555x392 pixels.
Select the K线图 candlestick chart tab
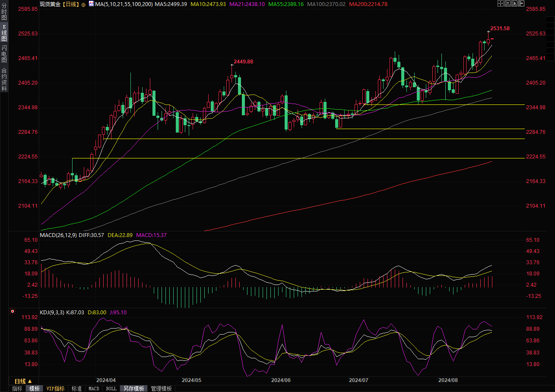pyautogui.click(x=4, y=33)
